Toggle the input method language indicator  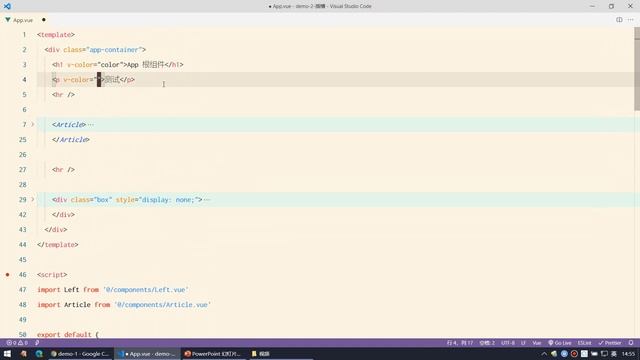[x=614, y=354]
